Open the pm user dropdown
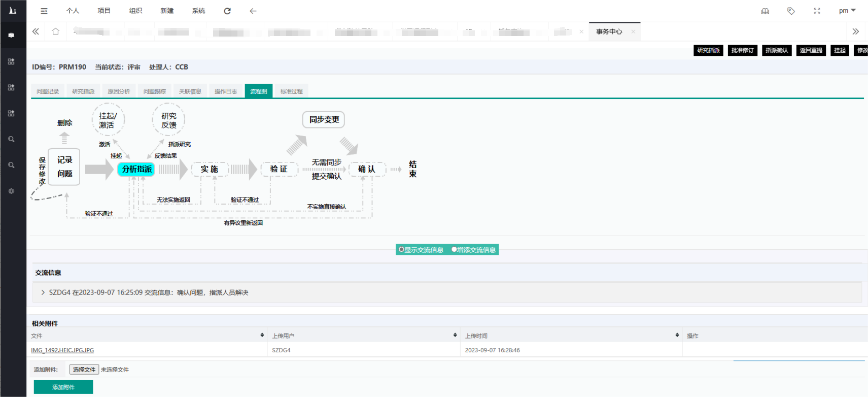The height and width of the screenshot is (397, 868). click(847, 11)
